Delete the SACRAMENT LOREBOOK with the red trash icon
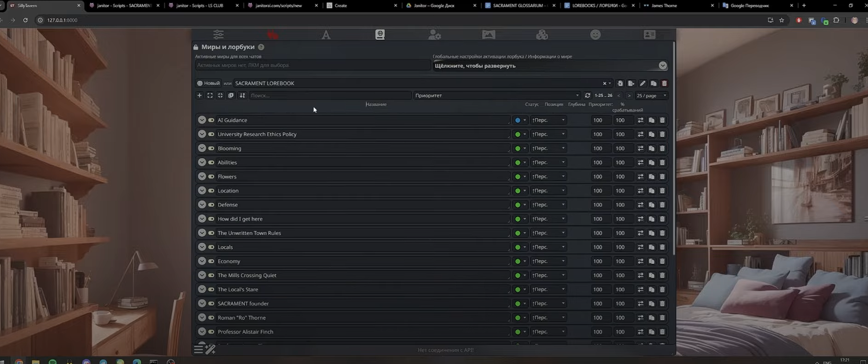The height and width of the screenshot is (364, 868). pyautogui.click(x=664, y=84)
